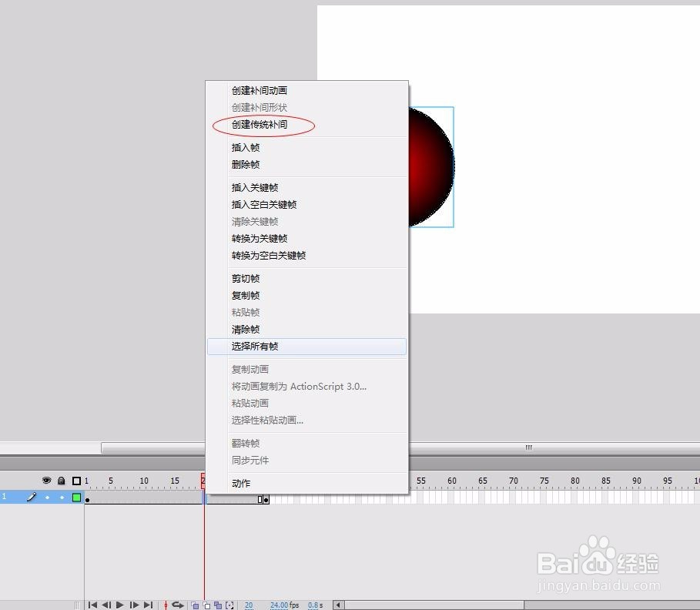The width and height of the screenshot is (700, 610).
Task: Click layer 1 green outline color swatch
Action: (x=76, y=497)
